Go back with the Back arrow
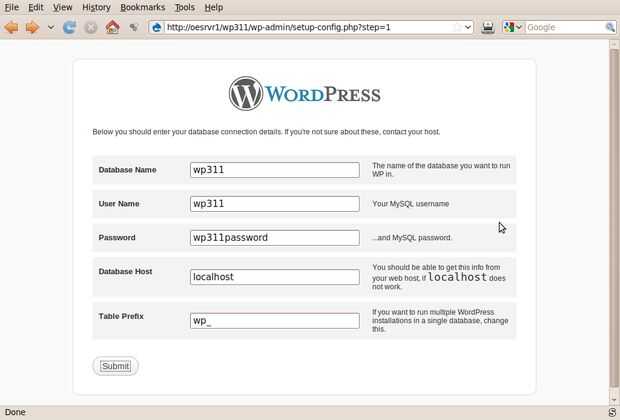The image size is (620, 420). coord(11,27)
